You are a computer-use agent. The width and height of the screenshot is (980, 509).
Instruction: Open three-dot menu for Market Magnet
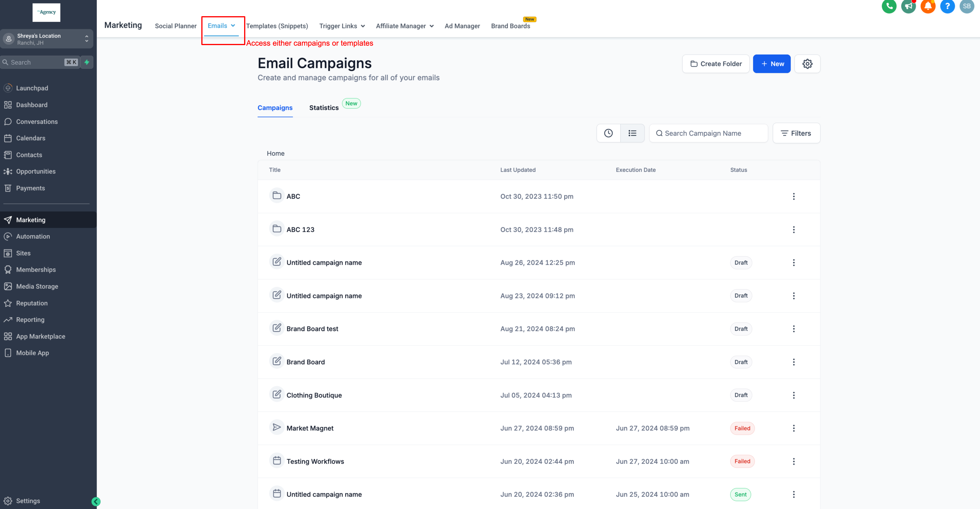click(x=794, y=428)
